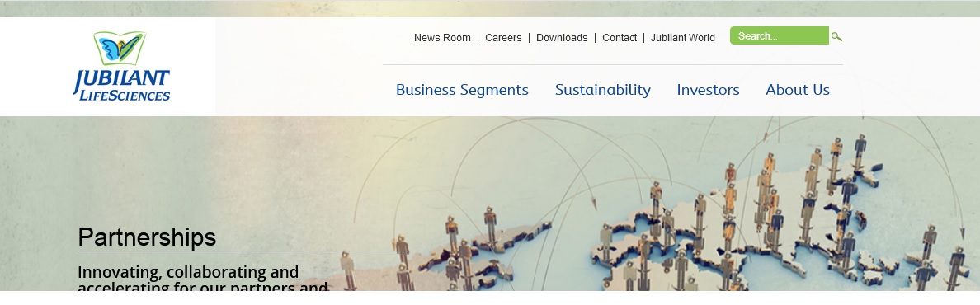This screenshot has width=980, height=305.
Task: Expand the Business Segments menu
Action: (x=462, y=90)
